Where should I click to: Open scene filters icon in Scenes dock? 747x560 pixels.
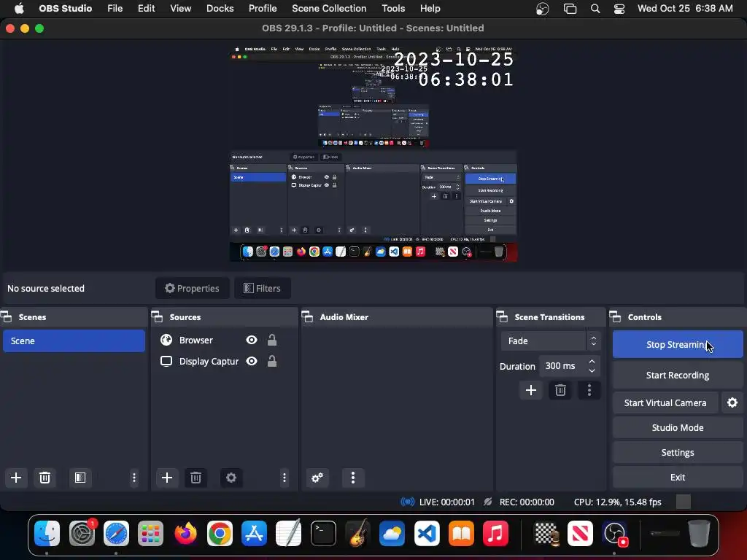pyautogui.click(x=80, y=478)
